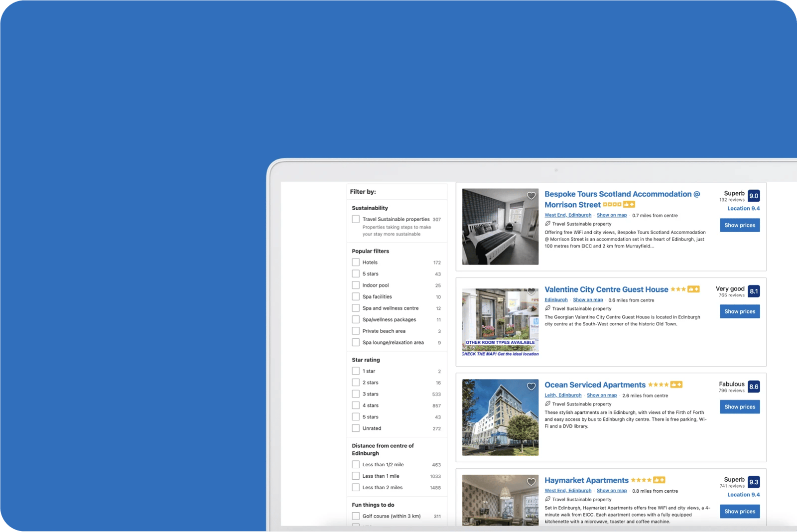Click 132 reviews for Bespoke Tours
The image size is (797, 532).
(x=732, y=200)
